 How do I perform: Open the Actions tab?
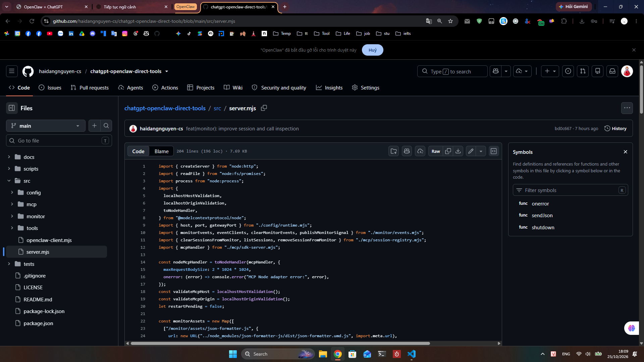pyautogui.click(x=165, y=87)
